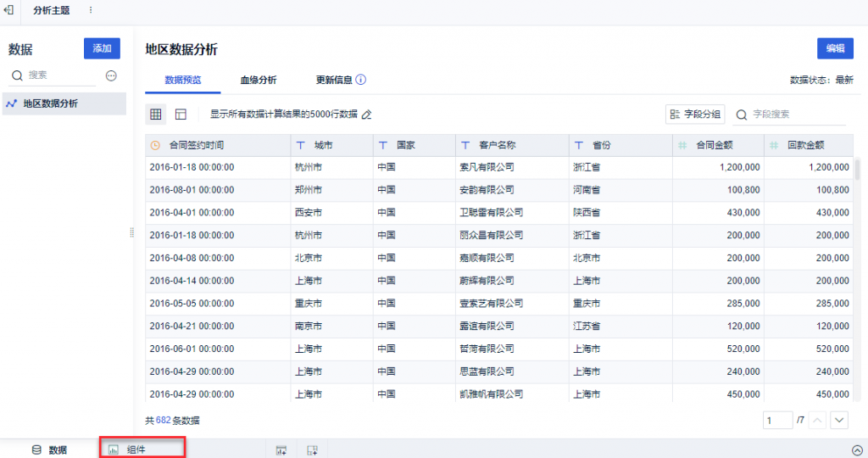This screenshot has width=868, height=458.
Task: Open the 组件 tab at the bottom
Action: tap(142, 450)
